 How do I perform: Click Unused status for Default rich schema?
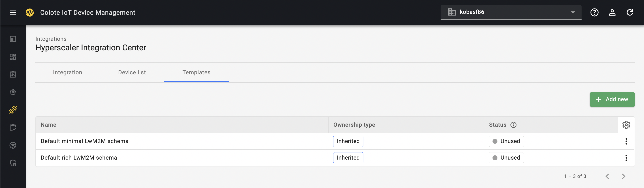pos(506,158)
